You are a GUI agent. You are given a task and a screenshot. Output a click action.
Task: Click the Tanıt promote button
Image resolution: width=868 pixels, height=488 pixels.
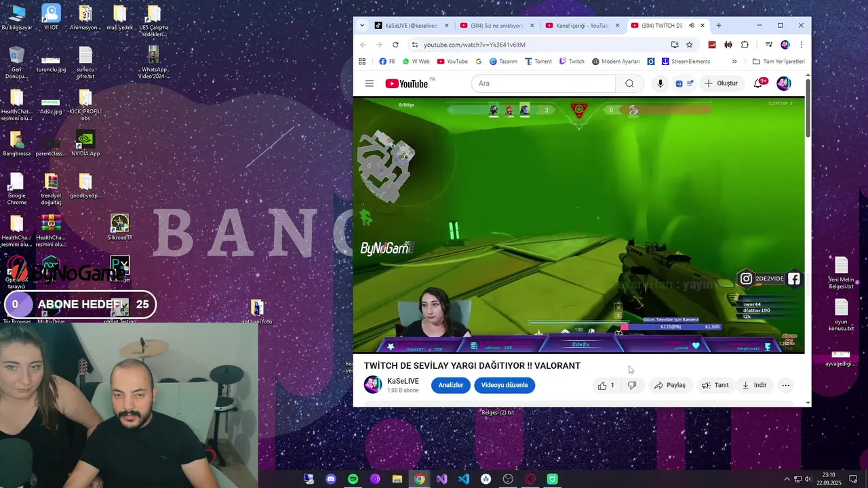pos(715,385)
